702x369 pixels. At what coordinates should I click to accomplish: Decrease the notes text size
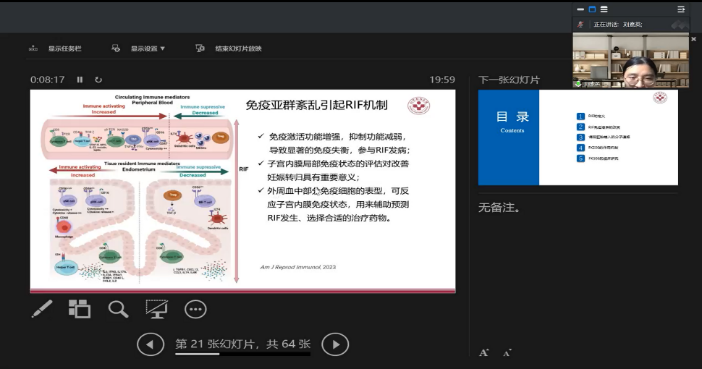pyautogui.click(x=507, y=353)
